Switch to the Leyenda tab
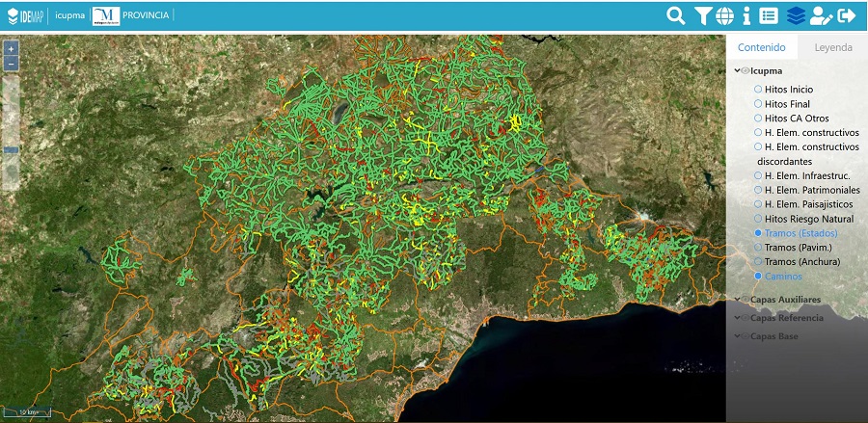This screenshot has width=868, height=423. pos(833,47)
